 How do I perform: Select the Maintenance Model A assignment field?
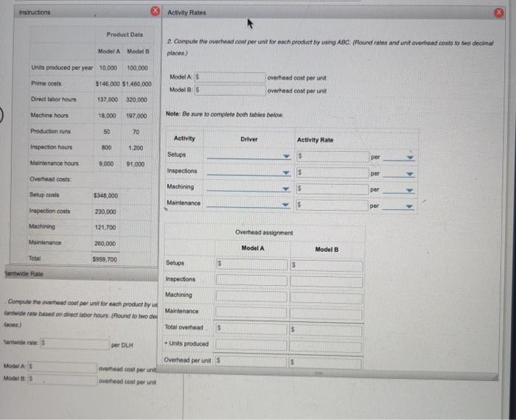tap(251, 312)
